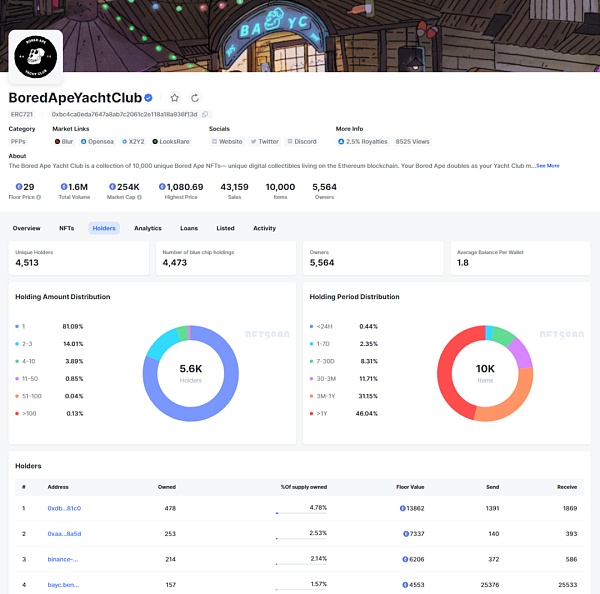The image size is (600, 594).
Task: Switch to the Analytics tab
Action: (148, 229)
